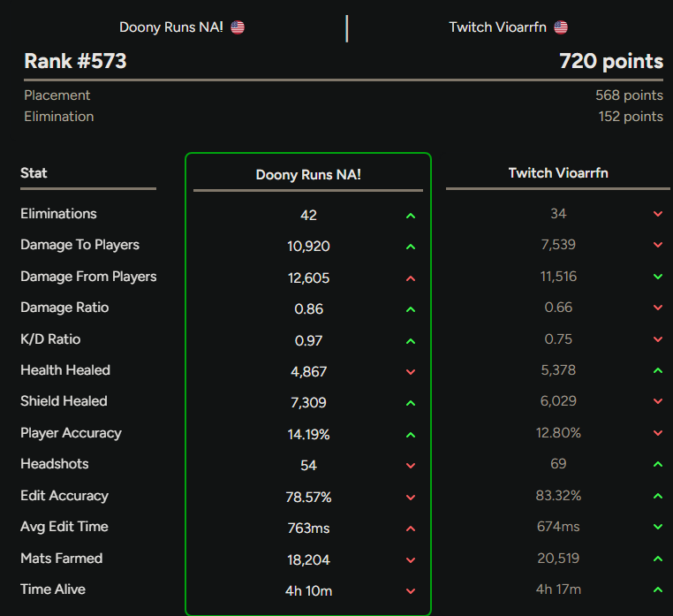Click the Edit Accuracy label
Screen dimensions: 673x616
tap(64, 496)
